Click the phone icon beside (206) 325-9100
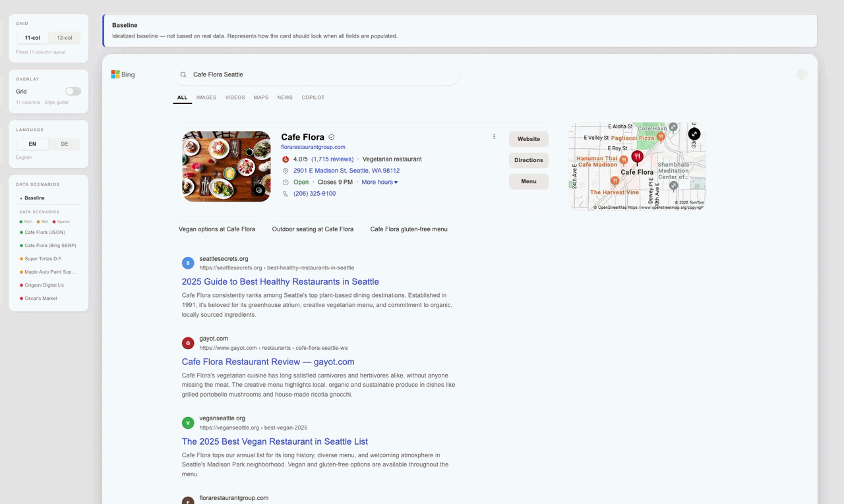This screenshot has width=844, height=504. point(286,193)
